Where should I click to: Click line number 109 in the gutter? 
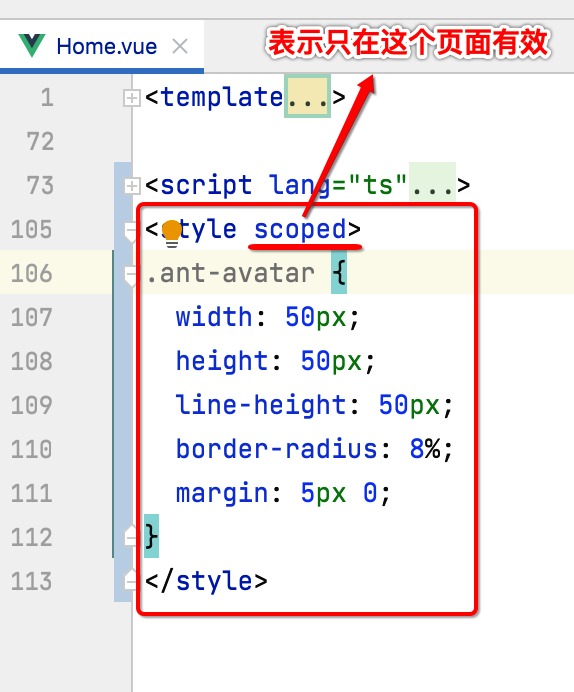32,405
